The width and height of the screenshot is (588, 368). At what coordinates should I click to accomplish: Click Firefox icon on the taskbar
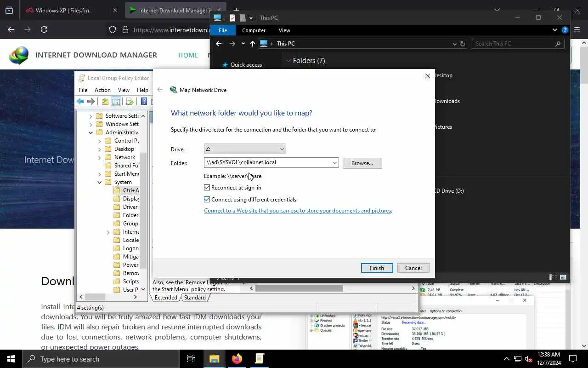pos(237,359)
